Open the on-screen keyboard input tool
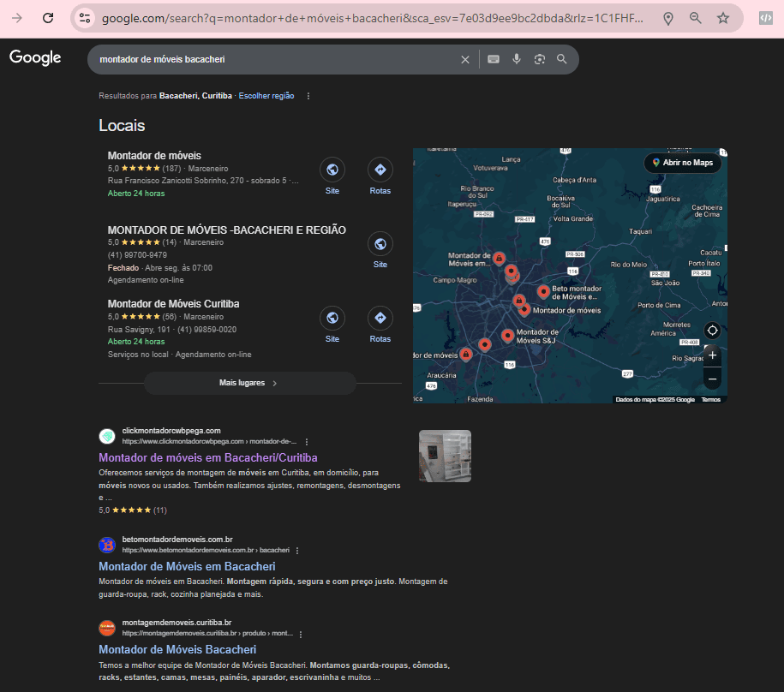 click(494, 59)
